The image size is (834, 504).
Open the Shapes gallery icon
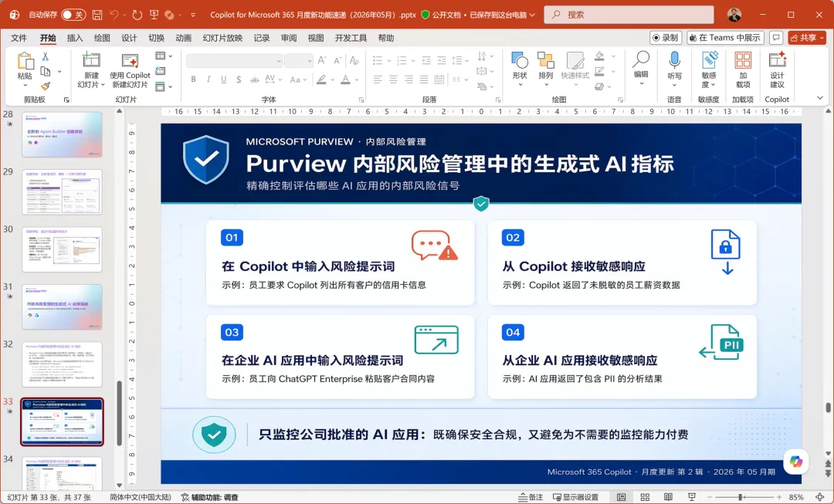coord(520,60)
